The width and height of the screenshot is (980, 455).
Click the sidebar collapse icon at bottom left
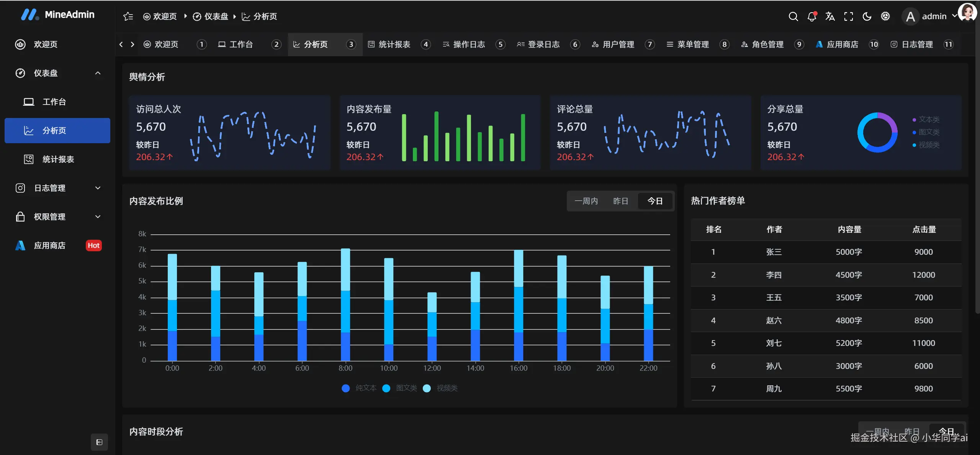tap(99, 442)
